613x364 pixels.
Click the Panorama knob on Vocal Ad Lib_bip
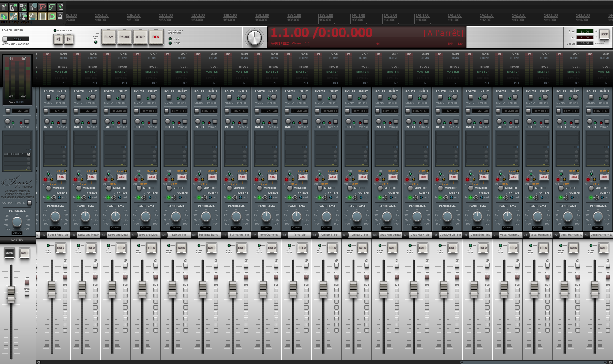click(447, 217)
